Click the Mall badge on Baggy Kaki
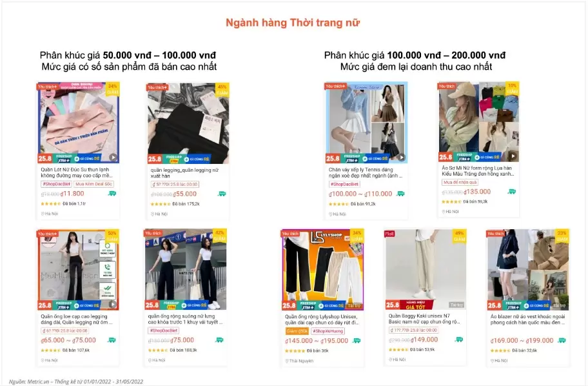588x386 pixels. (389, 234)
